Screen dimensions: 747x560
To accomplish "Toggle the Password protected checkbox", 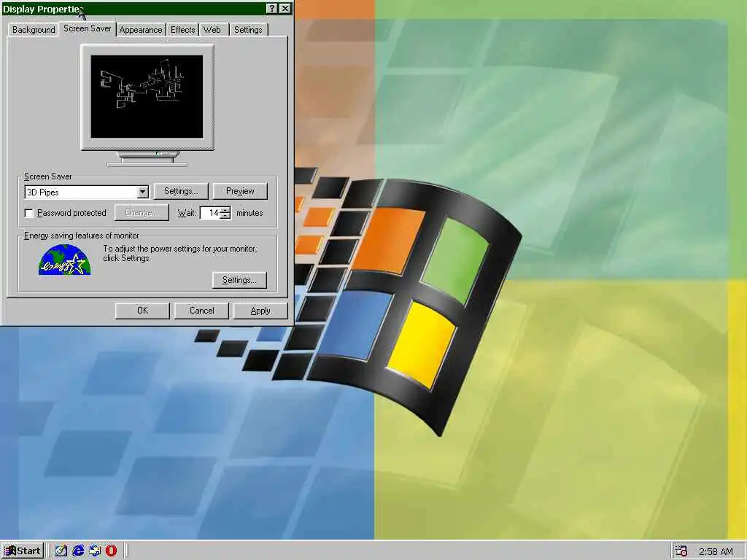I will point(29,214).
